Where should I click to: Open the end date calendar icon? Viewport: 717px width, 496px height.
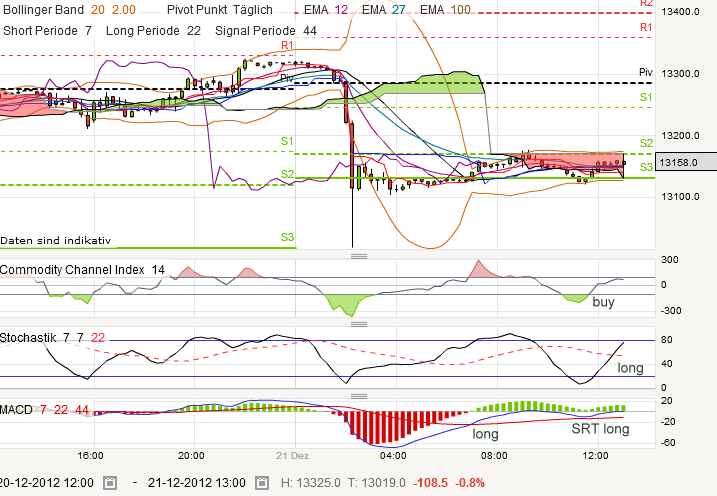(x=262, y=483)
